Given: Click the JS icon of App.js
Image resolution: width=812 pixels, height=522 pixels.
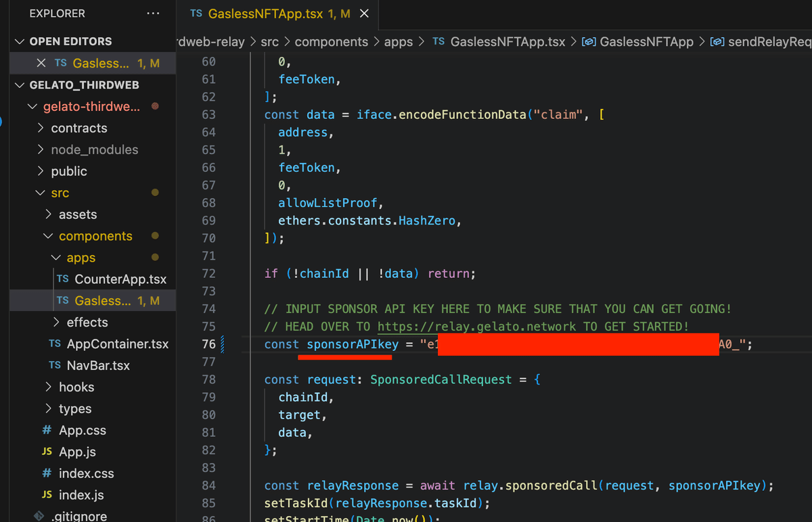Looking at the screenshot, I should point(47,452).
